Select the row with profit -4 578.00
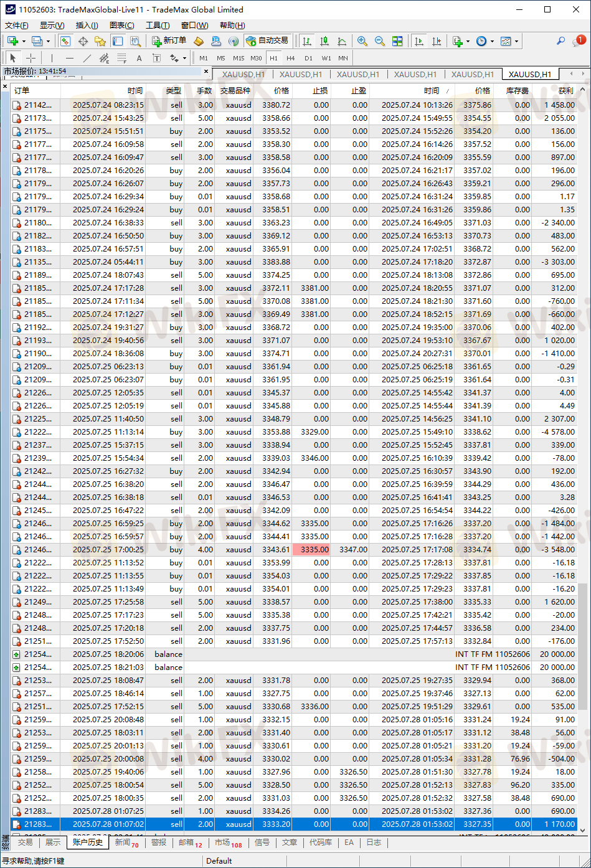Viewport: 591px width, 868px height. coord(294,432)
